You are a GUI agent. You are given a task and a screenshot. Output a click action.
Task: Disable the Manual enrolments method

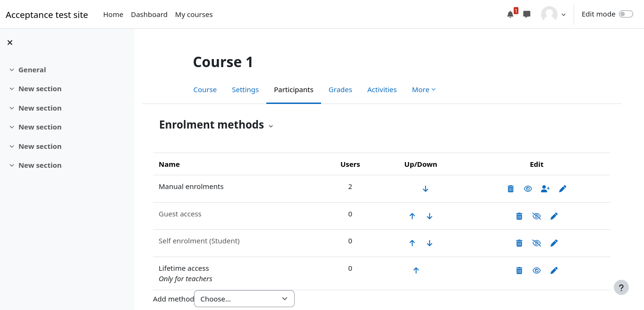(x=528, y=189)
